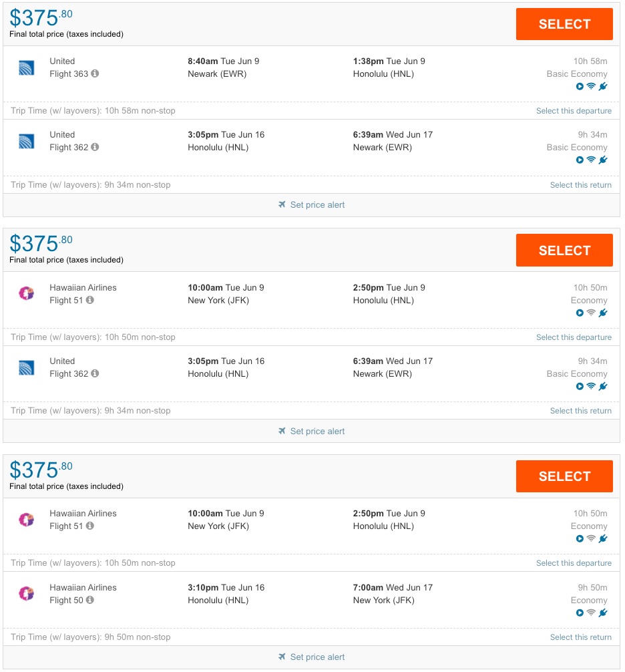Click info icon beside United Flight 363
Image resolution: width=625 pixels, height=672 pixels.
click(x=95, y=73)
